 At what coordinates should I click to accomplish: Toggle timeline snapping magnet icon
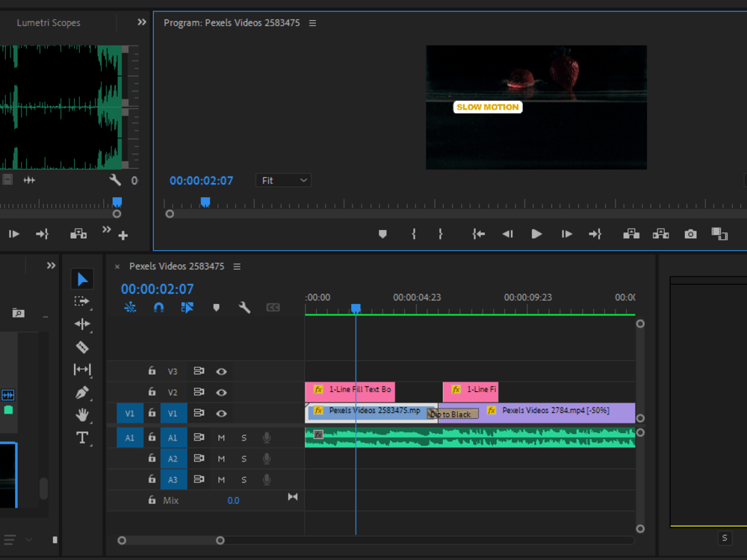tap(158, 308)
